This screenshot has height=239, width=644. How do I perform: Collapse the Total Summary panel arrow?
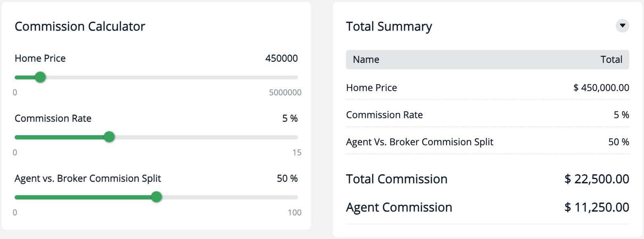pos(622,26)
